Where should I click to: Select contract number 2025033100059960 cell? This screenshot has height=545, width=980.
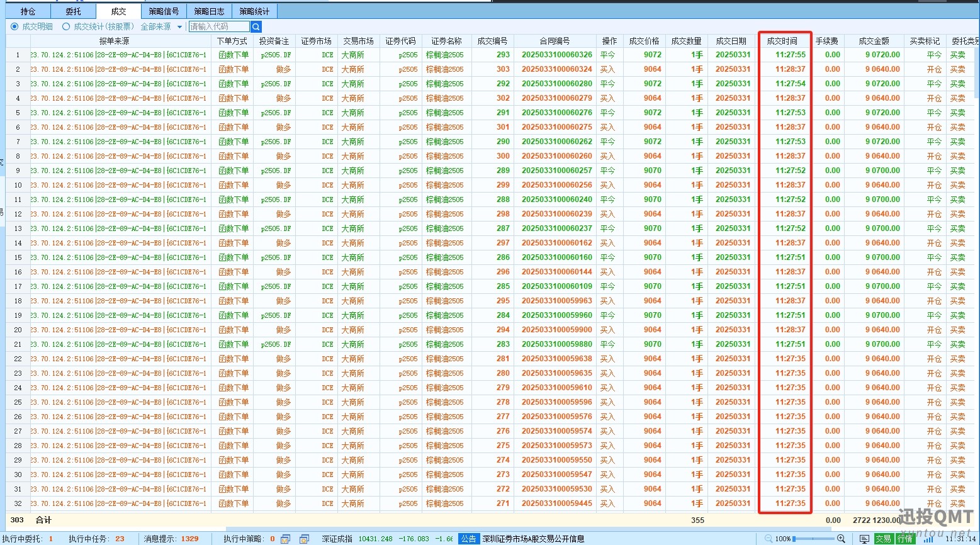(x=556, y=315)
